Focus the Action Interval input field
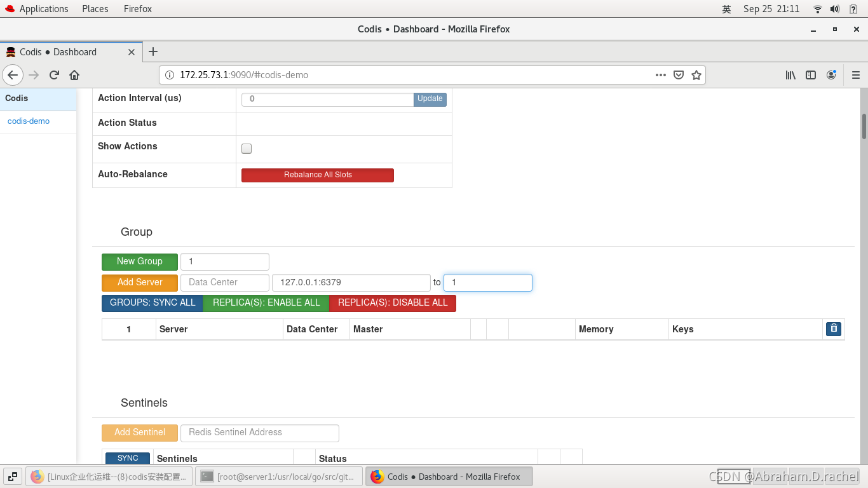 pos(328,99)
